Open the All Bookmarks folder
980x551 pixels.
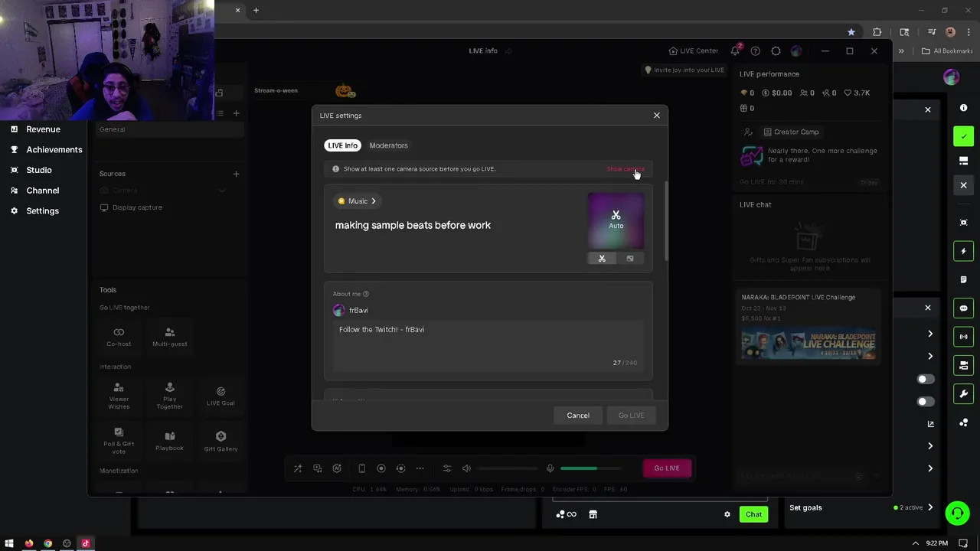pos(947,51)
